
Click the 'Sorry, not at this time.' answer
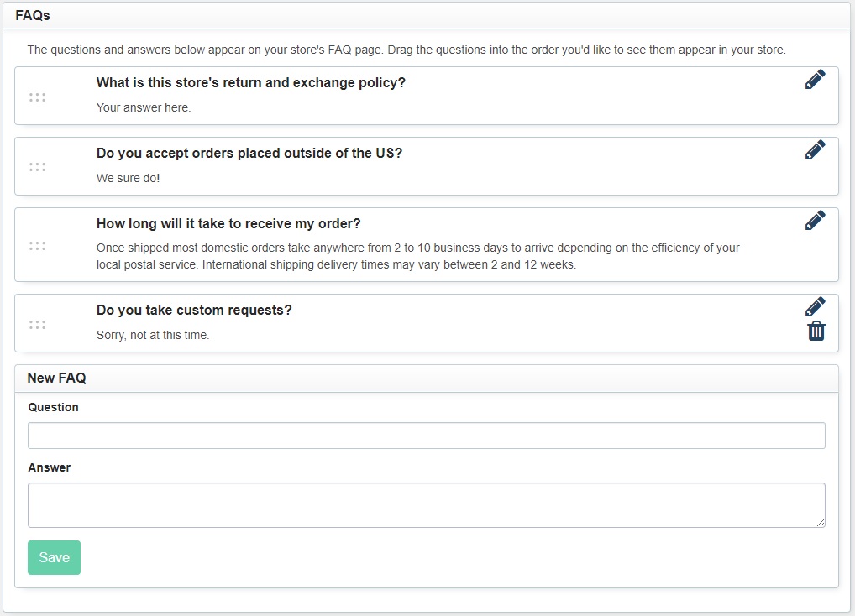(x=153, y=335)
